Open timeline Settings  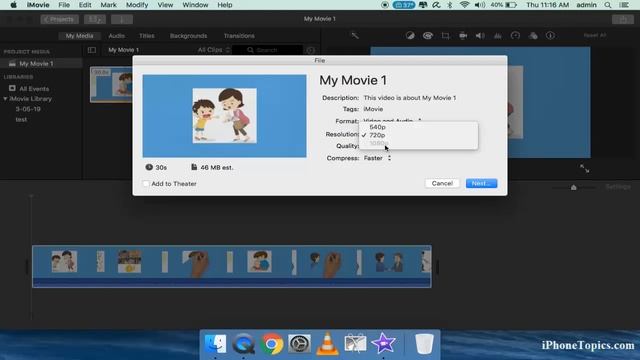point(618,187)
